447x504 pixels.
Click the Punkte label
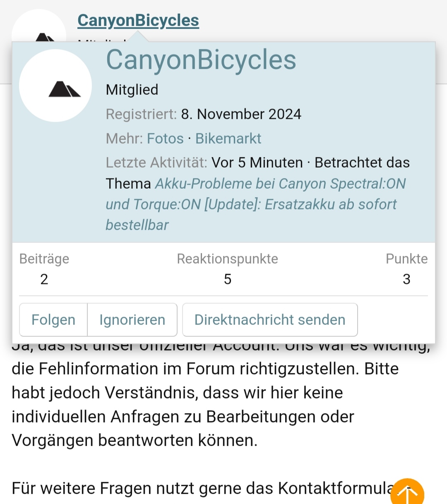click(x=406, y=259)
